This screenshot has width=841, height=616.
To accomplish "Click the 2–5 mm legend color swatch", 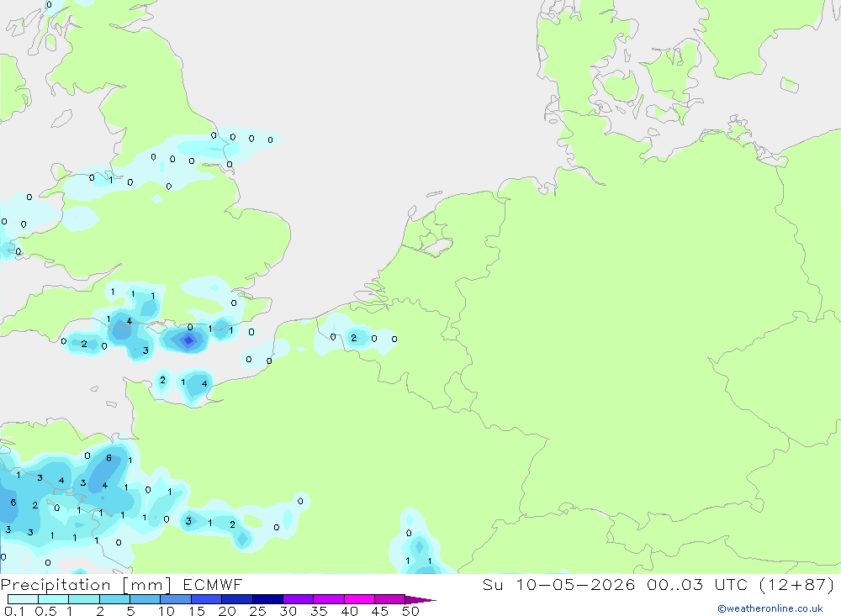I will [x=114, y=599].
